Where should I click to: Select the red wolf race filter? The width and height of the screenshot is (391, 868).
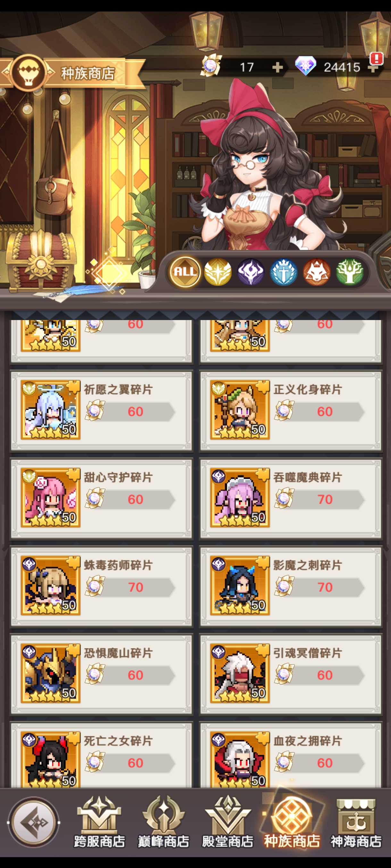tap(316, 272)
